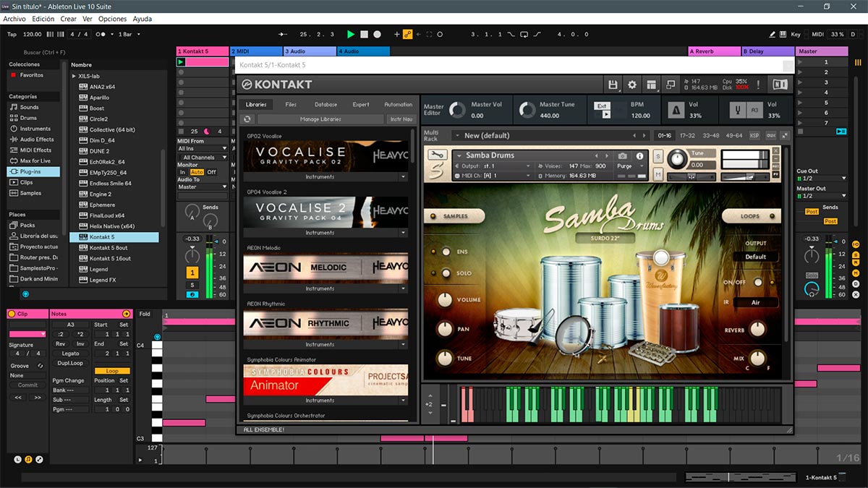Switch to the Kontakt Automation tab
The width and height of the screenshot is (868, 488).
point(398,105)
